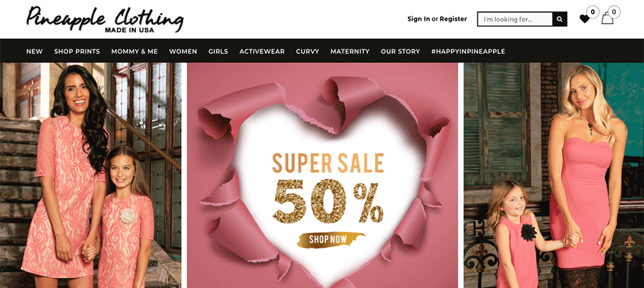This screenshot has width=644, height=288.
Task: Open the CURVY section
Action: (x=308, y=52)
